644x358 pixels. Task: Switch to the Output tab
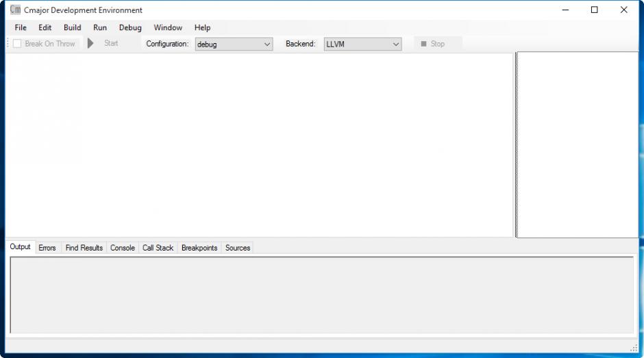[20, 246]
